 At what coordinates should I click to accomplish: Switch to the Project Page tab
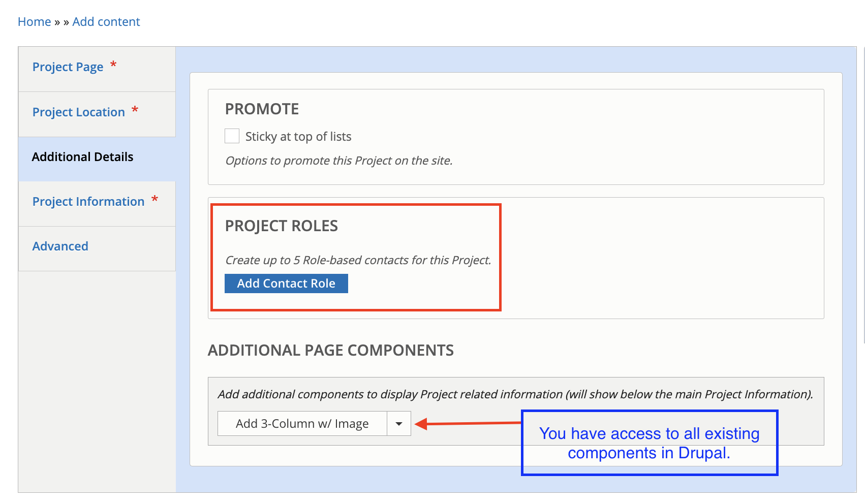(68, 67)
